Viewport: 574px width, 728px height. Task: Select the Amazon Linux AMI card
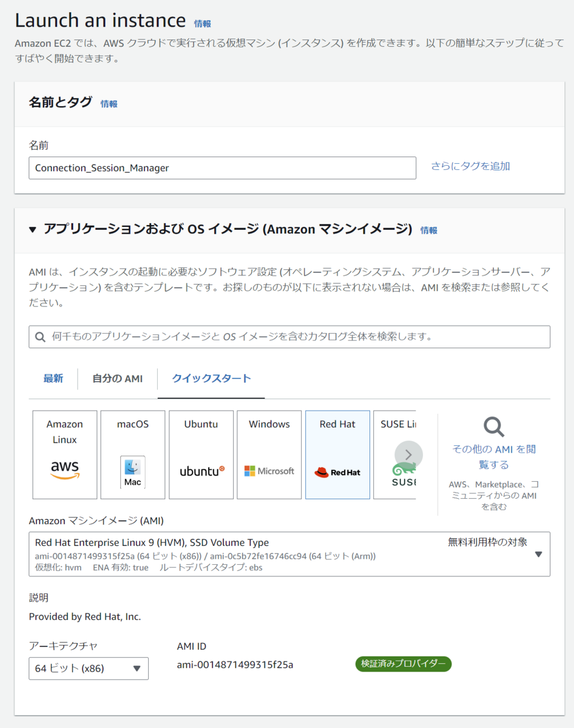coord(65,455)
